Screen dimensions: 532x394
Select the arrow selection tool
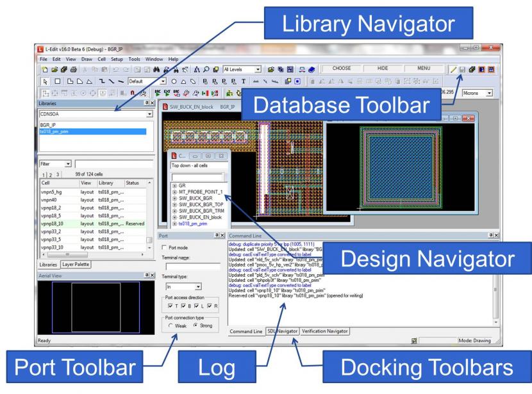(45, 81)
